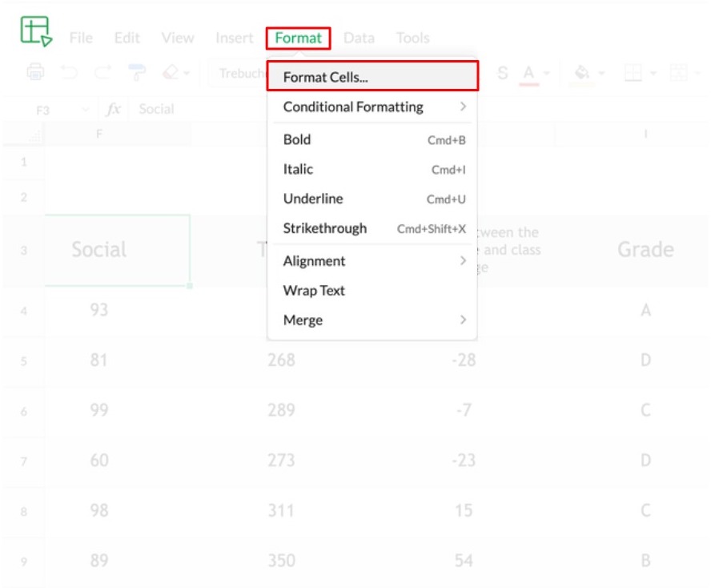Screen dimensions: 711x588
Task: Click the Clear eraser icon
Action: click(x=171, y=73)
